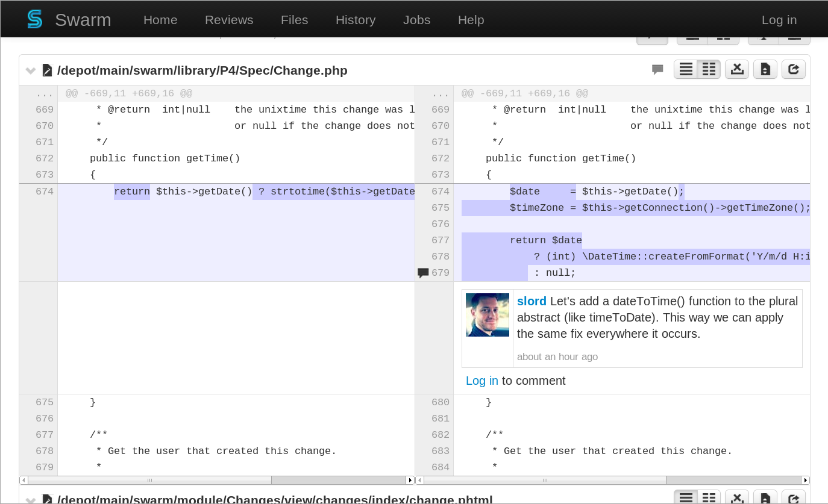Open Change.php file via the arrow icon
Image resolution: width=828 pixels, height=504 pixels.
click(x=793, y=70)
